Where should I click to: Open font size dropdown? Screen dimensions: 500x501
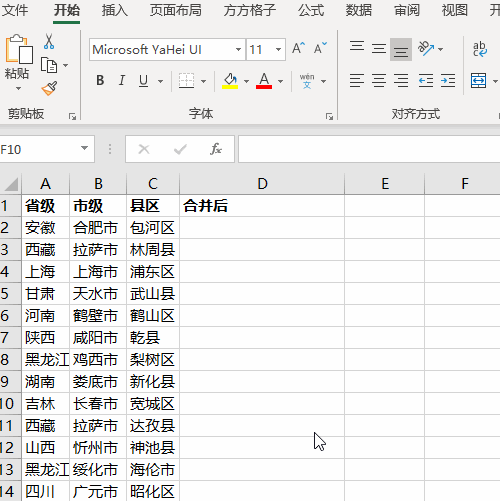[x=278, y=50]
